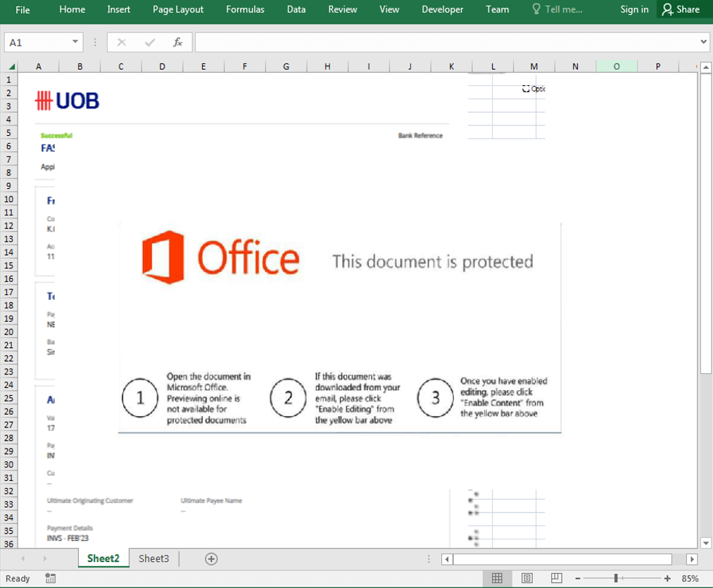Switch to the Home ribbon tab
This screenshot has width=713, height=588.
click(72, 10)
